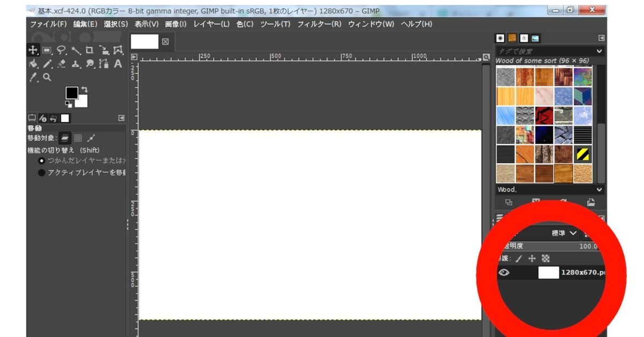Select the Clone stamp tool
This screenshot has height=337, width=644.
click(76, 64)
